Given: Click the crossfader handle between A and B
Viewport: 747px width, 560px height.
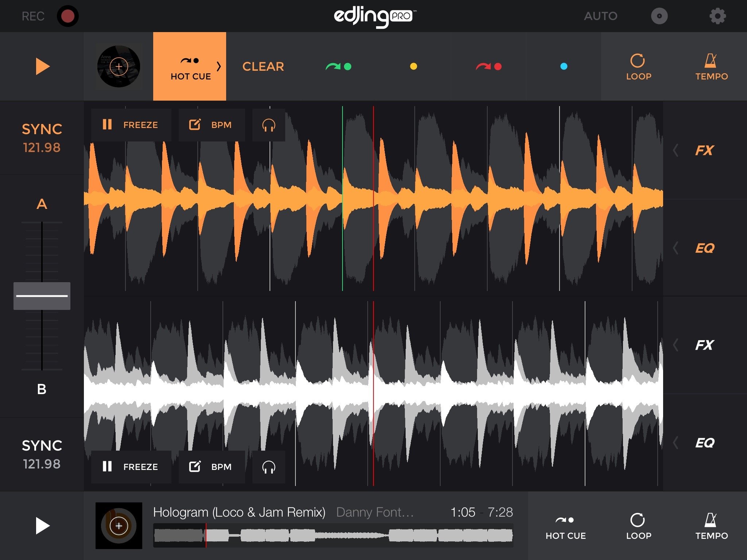Looking at the screenshot, I should (x=42, y=296).
